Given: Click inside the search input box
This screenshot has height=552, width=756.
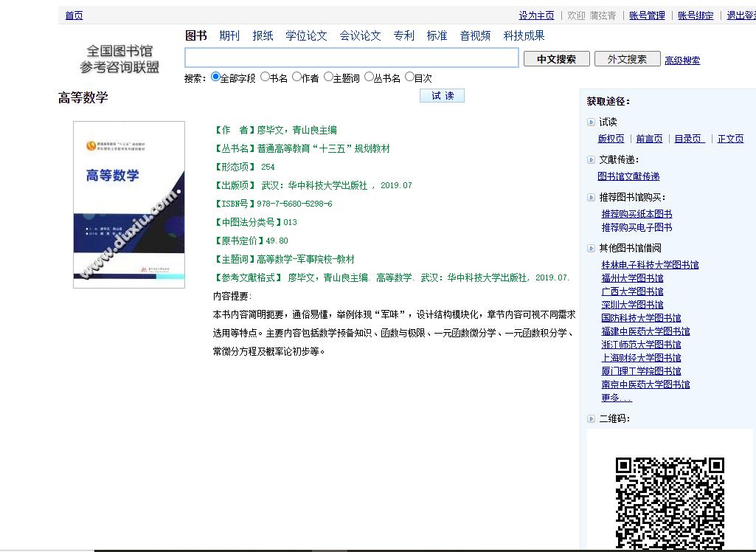Looking at the screenshot, I should tap(350, 58).
